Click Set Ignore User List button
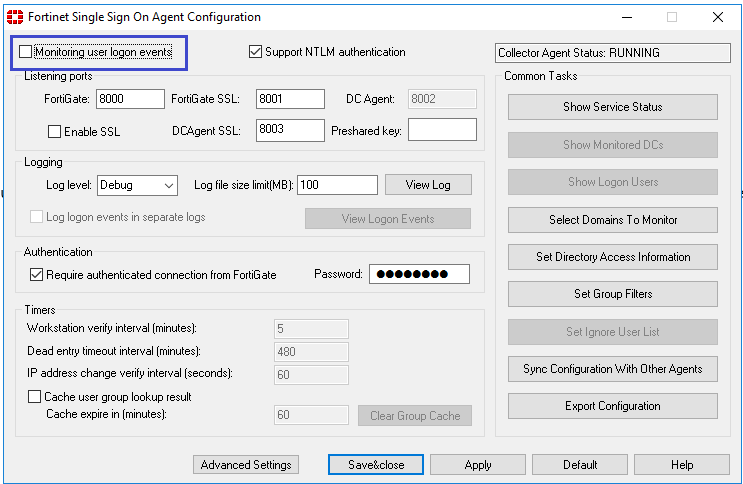The height and width of the screenshot is (484, 743). coord(613,332)
